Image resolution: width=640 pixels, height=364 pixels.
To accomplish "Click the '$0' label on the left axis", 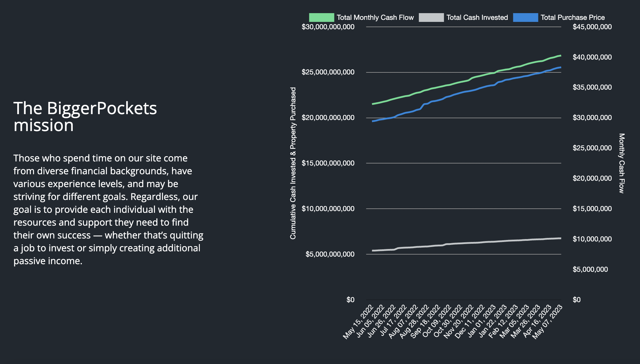I will click(x=351, y=300).
